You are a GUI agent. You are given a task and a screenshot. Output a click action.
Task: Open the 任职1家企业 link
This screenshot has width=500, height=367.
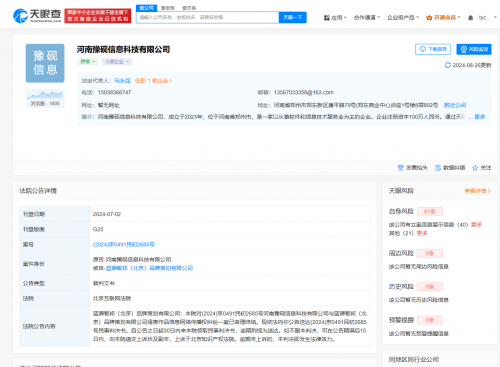[153, 81]
